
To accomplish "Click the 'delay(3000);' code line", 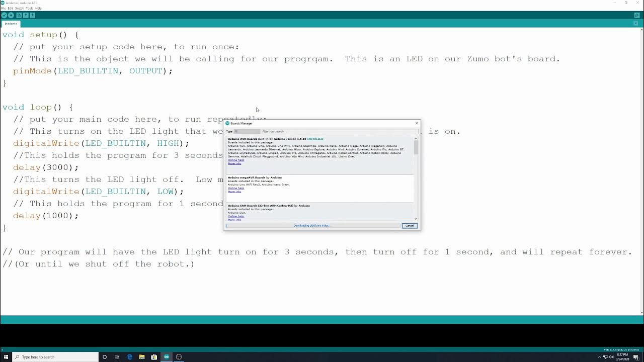I will (46, 167).
